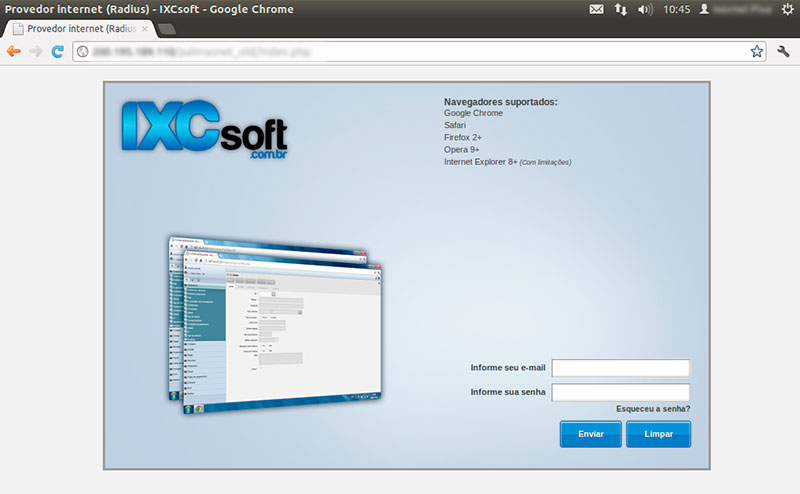Select the Provedor internet (Radius) tab
800x494 pixels.
pos(80,29)
